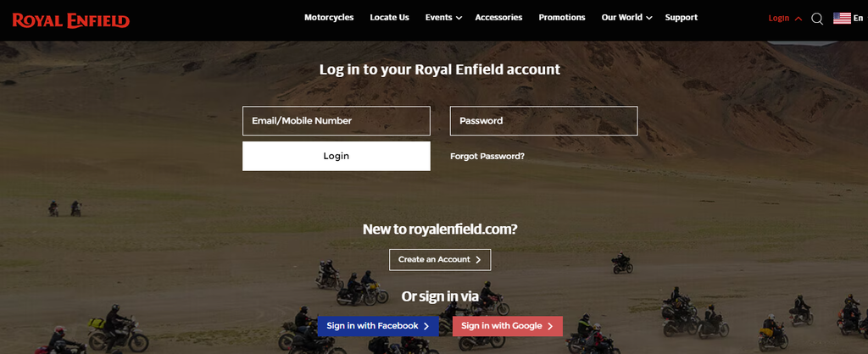Click the chevron on Sign in with Google
The height and width of the screenshot is (354, 868).
(549, 326)
